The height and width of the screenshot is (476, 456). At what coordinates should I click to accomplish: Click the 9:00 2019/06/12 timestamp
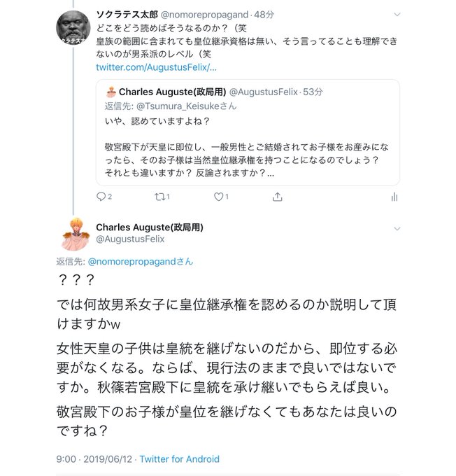pyautogui.click(x=94, y=458)
